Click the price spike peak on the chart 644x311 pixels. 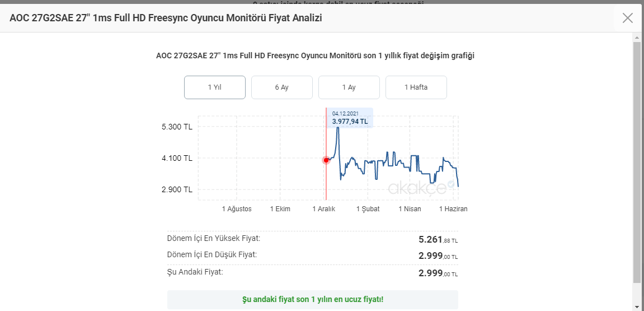click(337, 128)
